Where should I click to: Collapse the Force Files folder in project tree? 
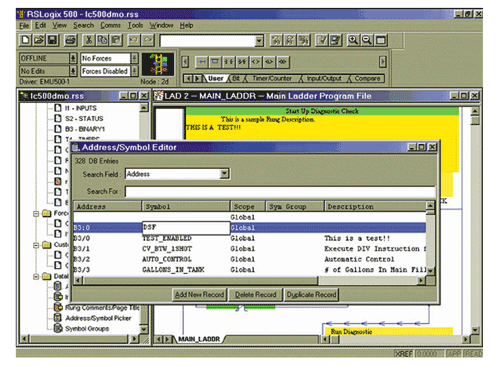(36, 213)
